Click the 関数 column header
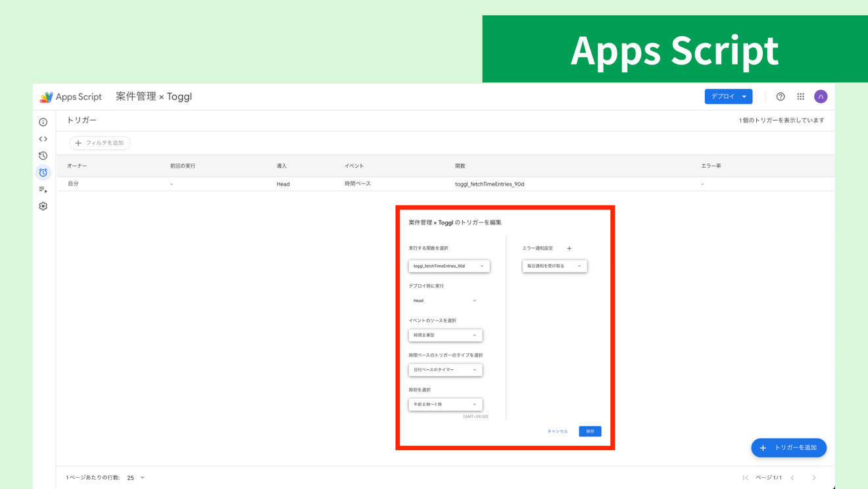 tap(460, 166)
